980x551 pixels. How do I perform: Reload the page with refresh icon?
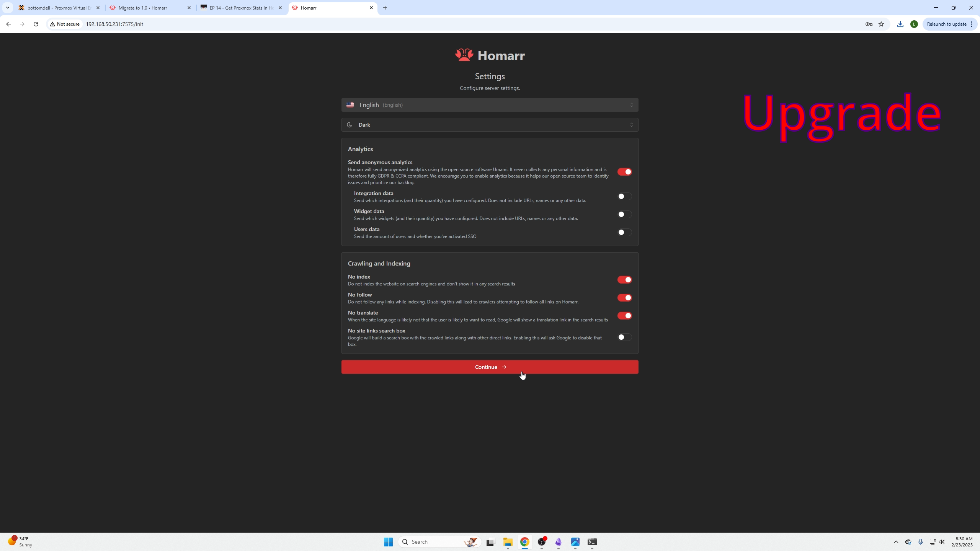(x=36, y=24)
